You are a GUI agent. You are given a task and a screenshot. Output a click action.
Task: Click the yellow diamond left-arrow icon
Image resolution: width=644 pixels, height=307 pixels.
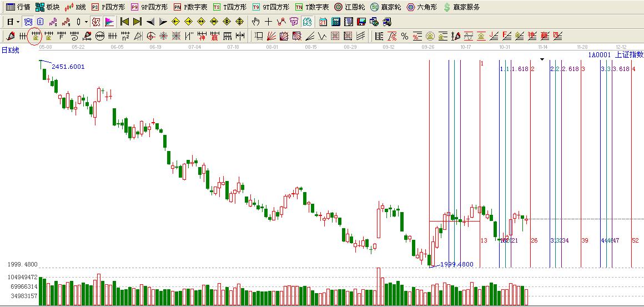pyautogui.click(x=175, y=22)
